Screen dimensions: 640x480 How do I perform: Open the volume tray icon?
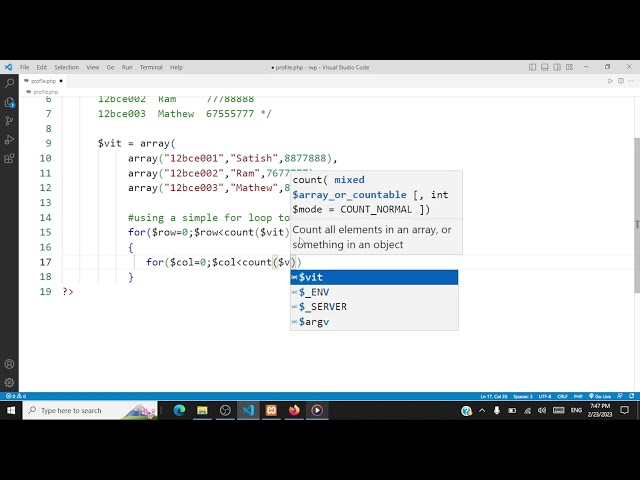click(x=542, y=411)
